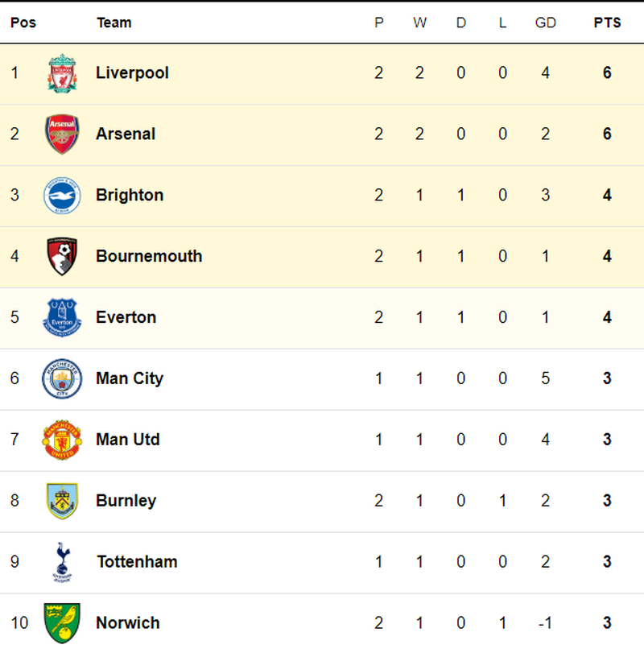Open the Everton club badge
Screen dimensions: 644x653
click(62, 318)
